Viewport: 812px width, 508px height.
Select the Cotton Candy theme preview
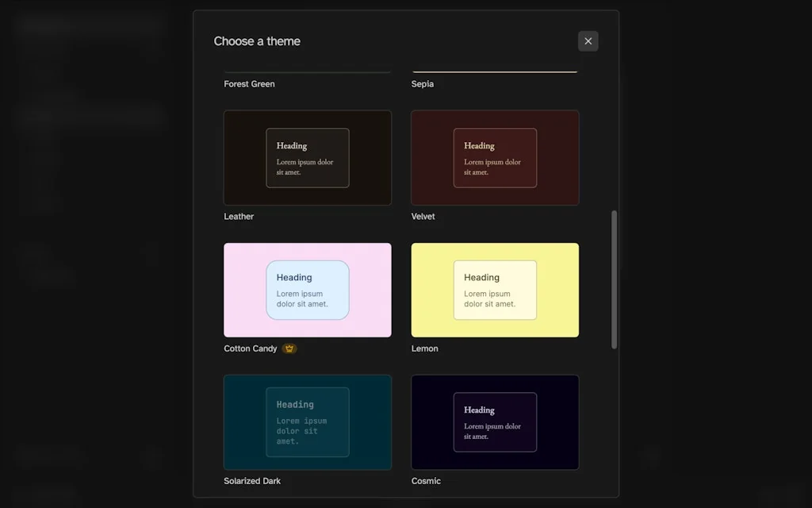[x=308, y=290]
